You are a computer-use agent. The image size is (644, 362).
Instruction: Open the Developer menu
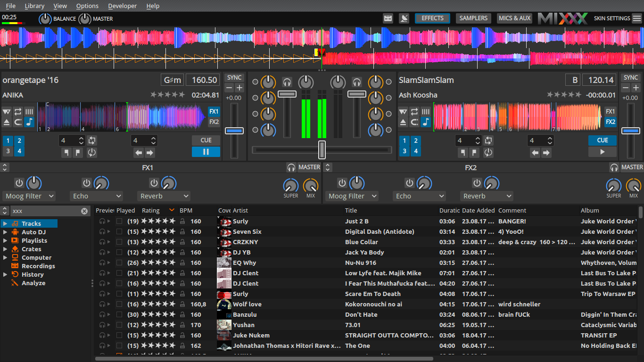(122, 6)
